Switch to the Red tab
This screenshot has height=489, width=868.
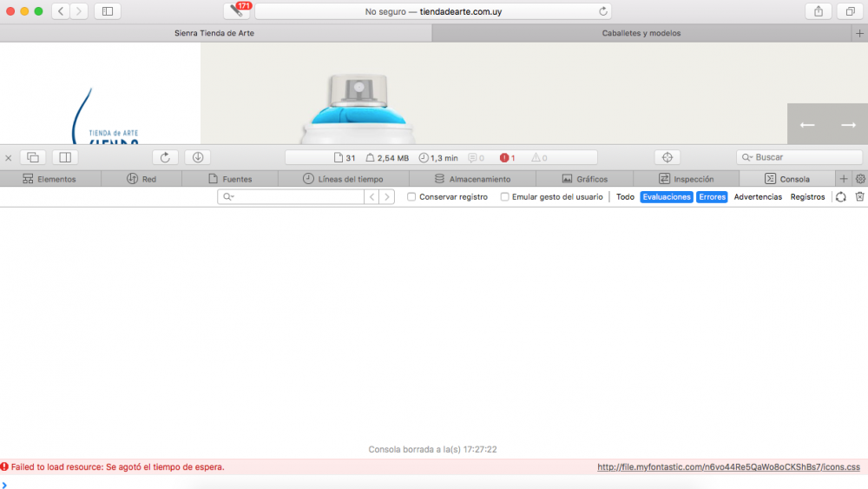(x=141, y=179)
